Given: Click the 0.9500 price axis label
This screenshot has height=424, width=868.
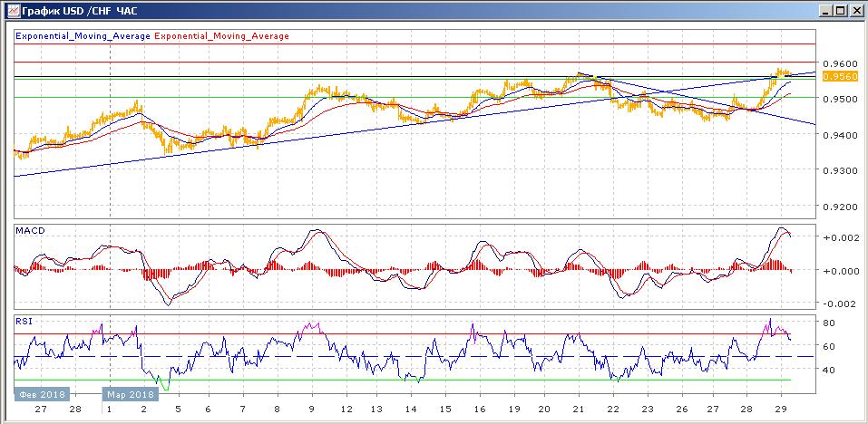Looking at the screenshot, I should pyautogui.click(x=840, y=99).
